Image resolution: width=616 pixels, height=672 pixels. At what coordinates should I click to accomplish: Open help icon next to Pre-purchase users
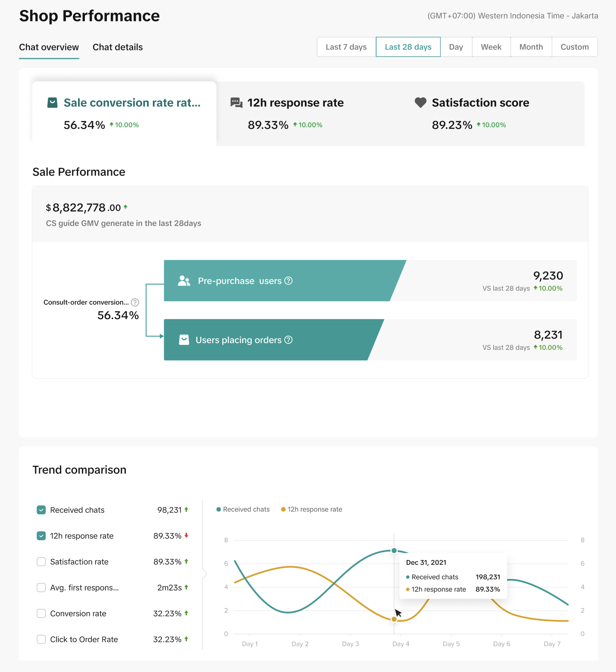(289, 281)
